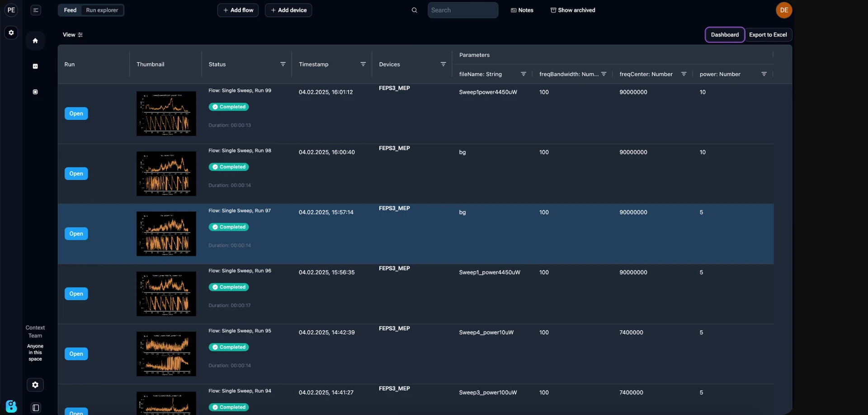
Task: Go to Home in the sidebar
Action: pos(35,41)
